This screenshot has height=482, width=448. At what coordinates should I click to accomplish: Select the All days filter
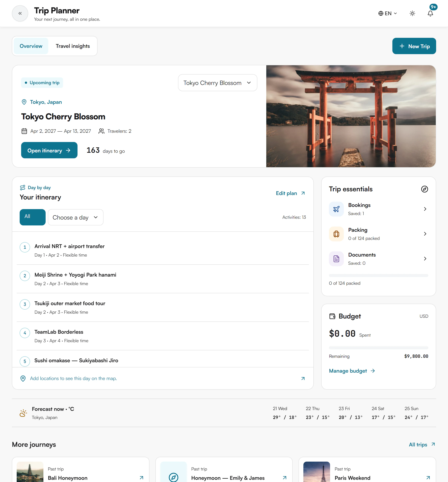(32, 217)
